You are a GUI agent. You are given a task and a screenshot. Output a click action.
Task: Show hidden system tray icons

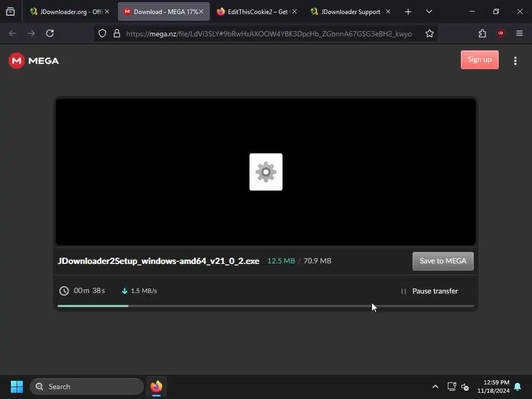(x=435, y=387)
